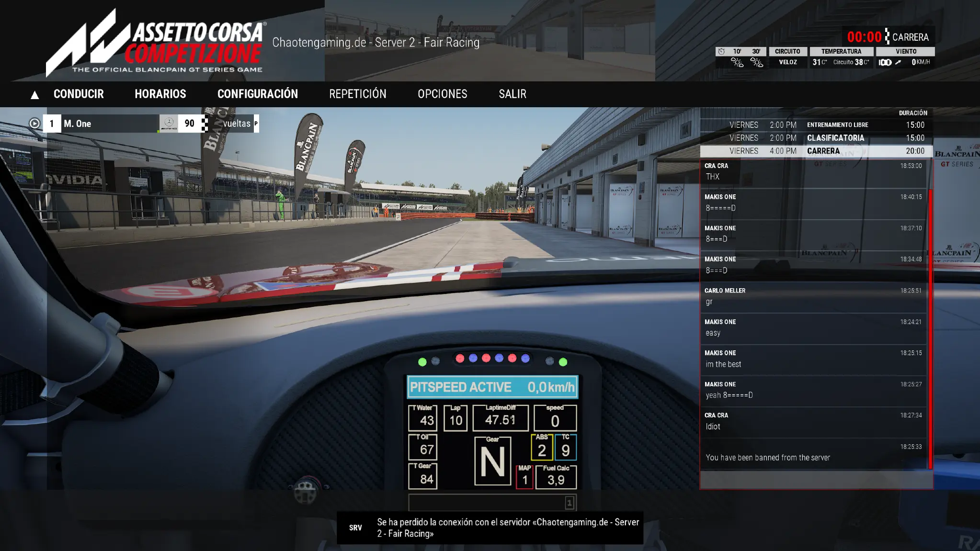
Task: Click car number 90 in standings
Action: (190, 124)
